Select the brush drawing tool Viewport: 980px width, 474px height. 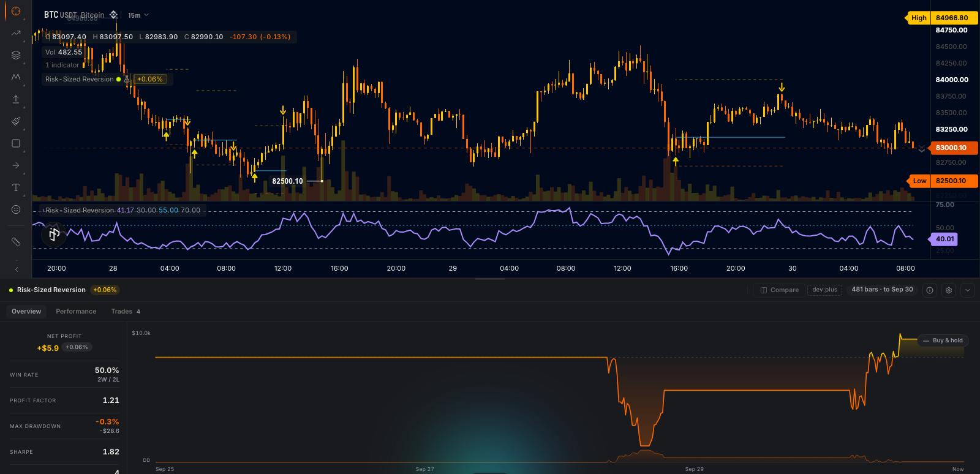[x=16, y=121]
